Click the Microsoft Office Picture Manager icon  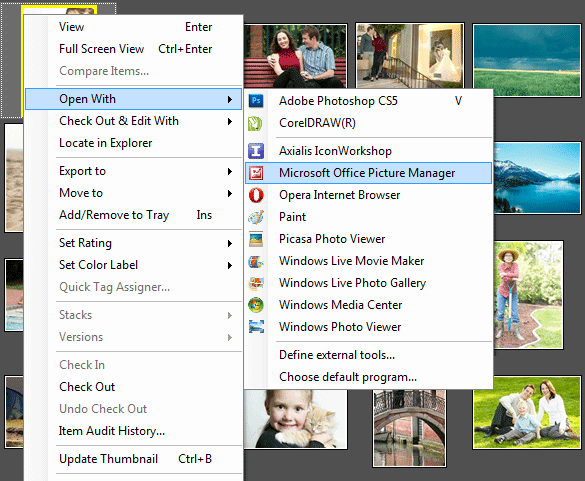click(256, 173)
